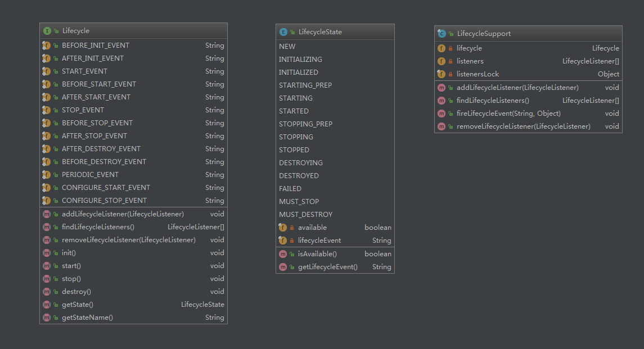
Task: Select the LifecycleSupport node title
Action: click(484, 34)
